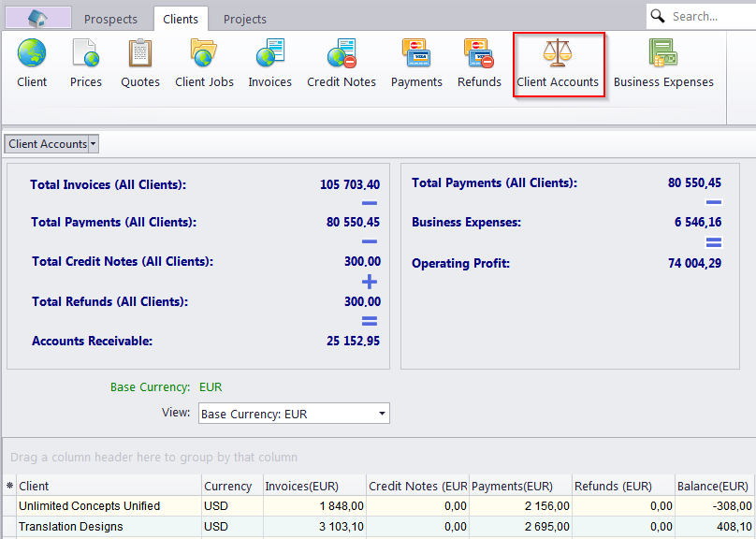Select the Unlimited Concepts Unified row
The image size is (756, 539).
(90, 506)
